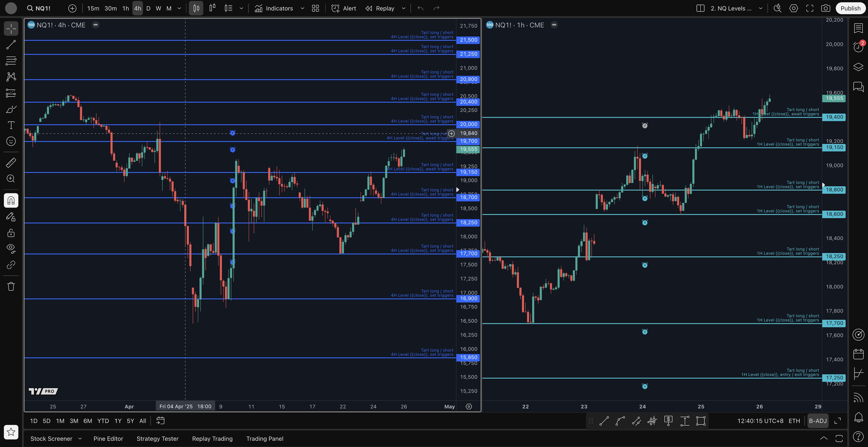Image resolution: width=868 pixels, height=447 pixels.
Task: Activate the ruler measure tool
Action: [11, 163]
